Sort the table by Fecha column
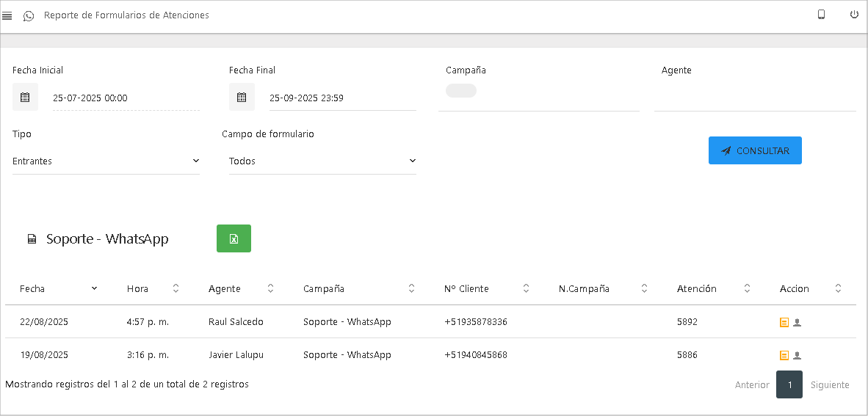868x416 pixels. click(59, 289)
